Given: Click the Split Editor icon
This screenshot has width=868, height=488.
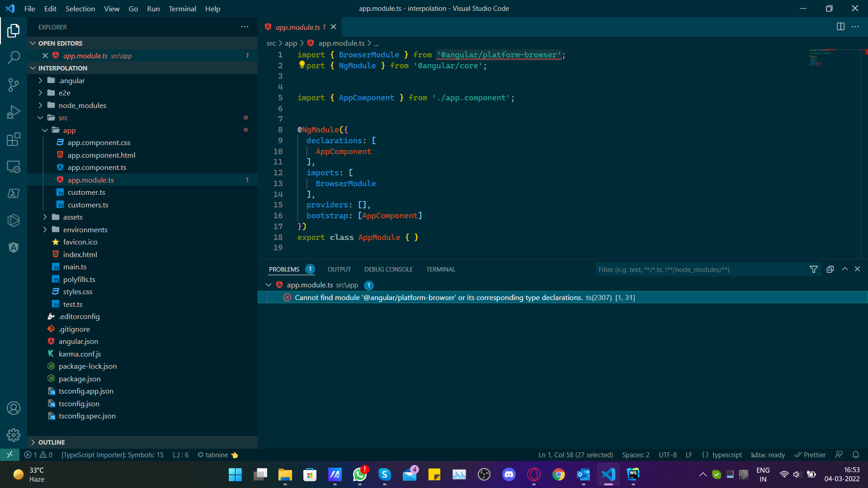Looking at the screenshot, I should click(x=840, y=27).
